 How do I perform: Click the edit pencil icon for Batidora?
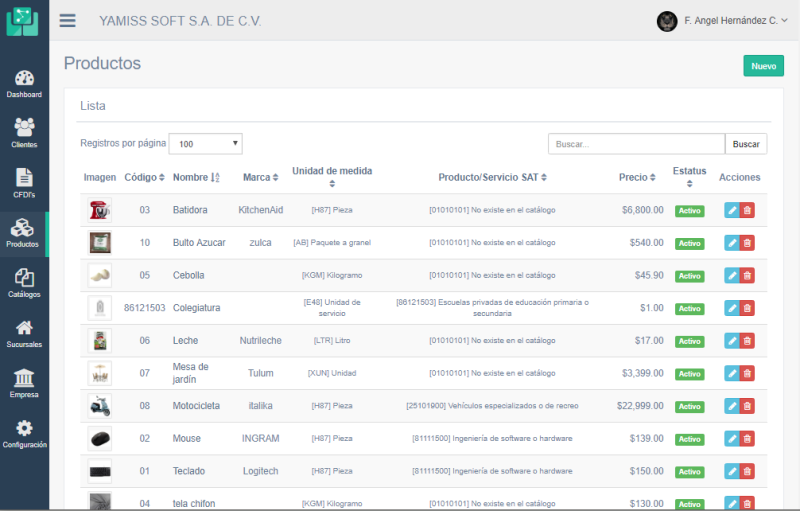[731, 210]
